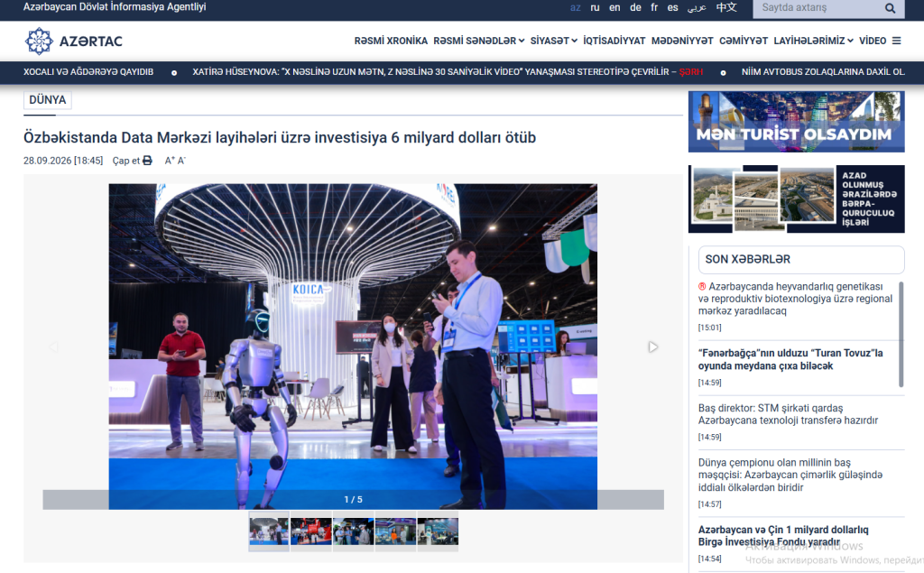Select the second gallery thumbnail
The width and height of the screenshot is (924, 573).
pyautogui.click(x=311, y=531)
